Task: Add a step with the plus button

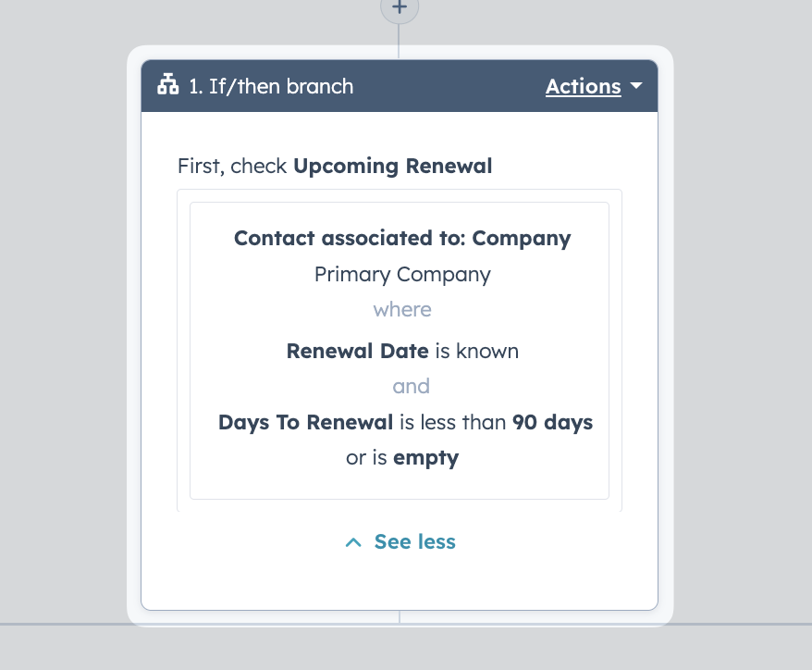Action: 400,7
